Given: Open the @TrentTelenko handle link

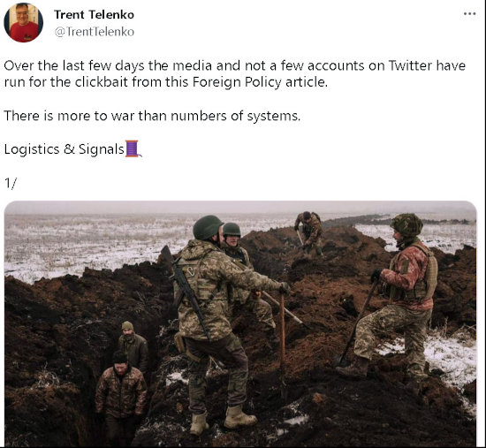Looking at the screenshot, I should coord(95,32).
